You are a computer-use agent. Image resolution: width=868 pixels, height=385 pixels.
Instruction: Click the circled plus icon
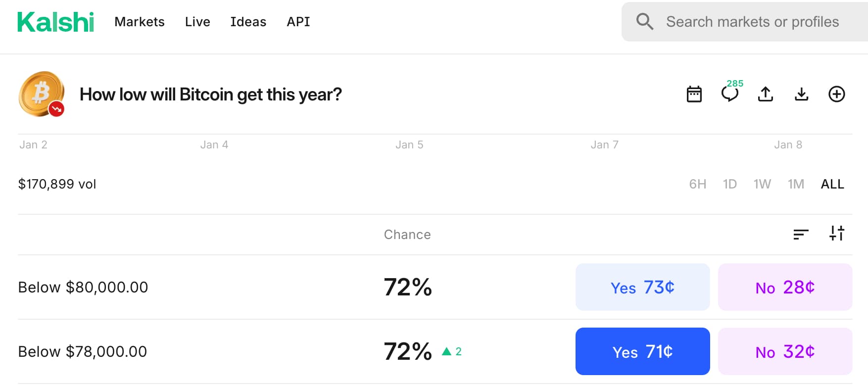pos(837,94)
